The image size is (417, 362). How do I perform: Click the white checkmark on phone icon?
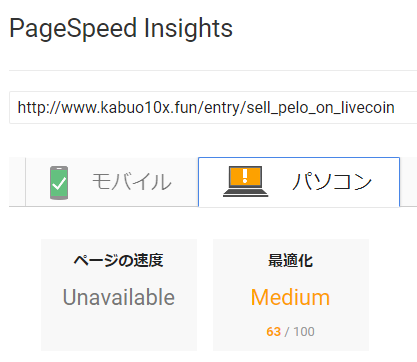point(59,184)
